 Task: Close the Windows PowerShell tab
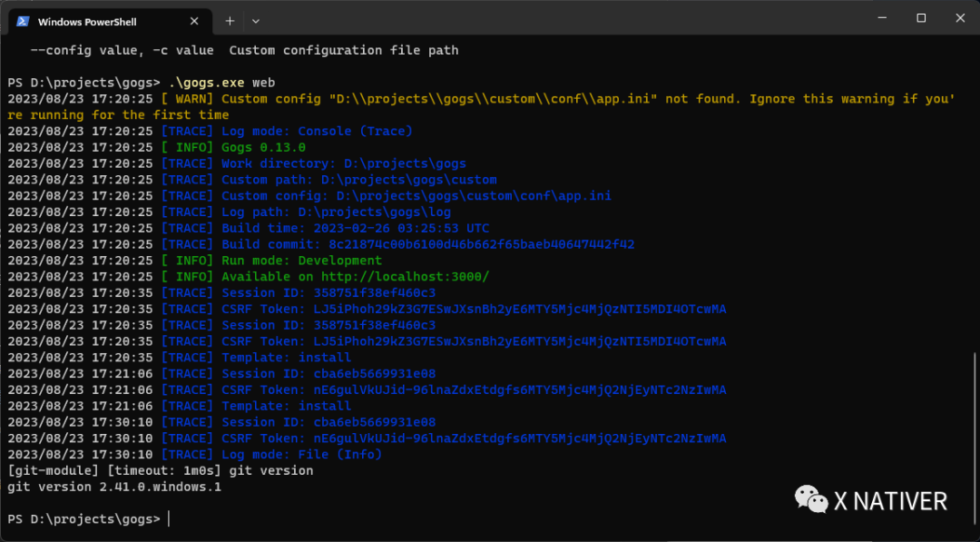pyautogui.click(x=191, y=20)
